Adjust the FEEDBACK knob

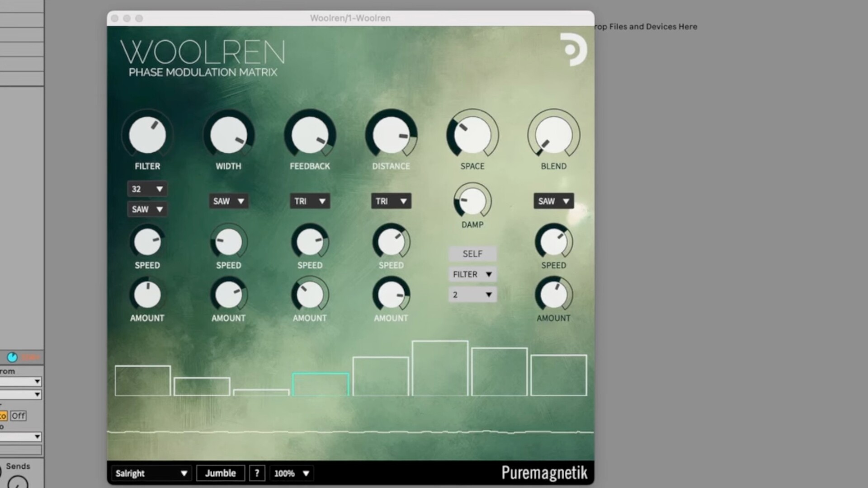coord(310,135)
